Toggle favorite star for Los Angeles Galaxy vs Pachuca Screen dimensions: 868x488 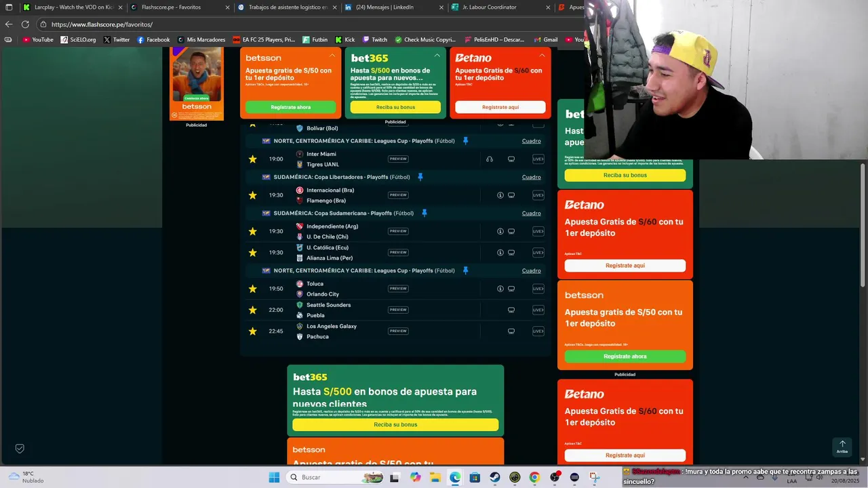(x=253, y=331)
